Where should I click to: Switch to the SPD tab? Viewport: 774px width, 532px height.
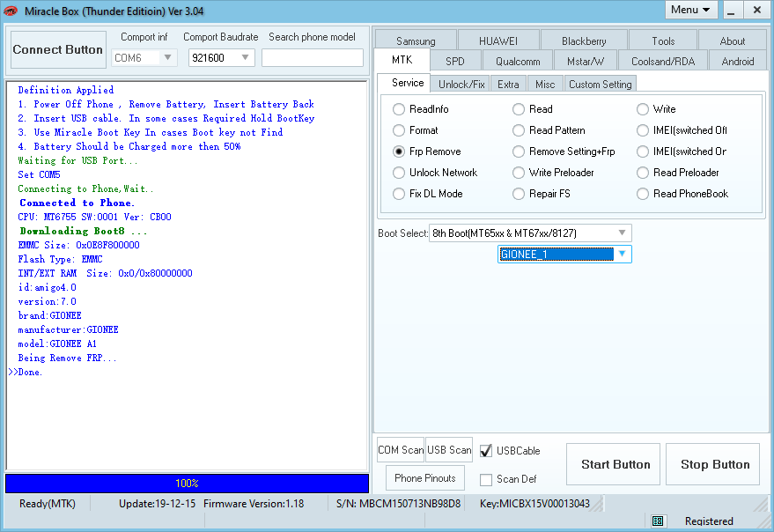(454, 62)
